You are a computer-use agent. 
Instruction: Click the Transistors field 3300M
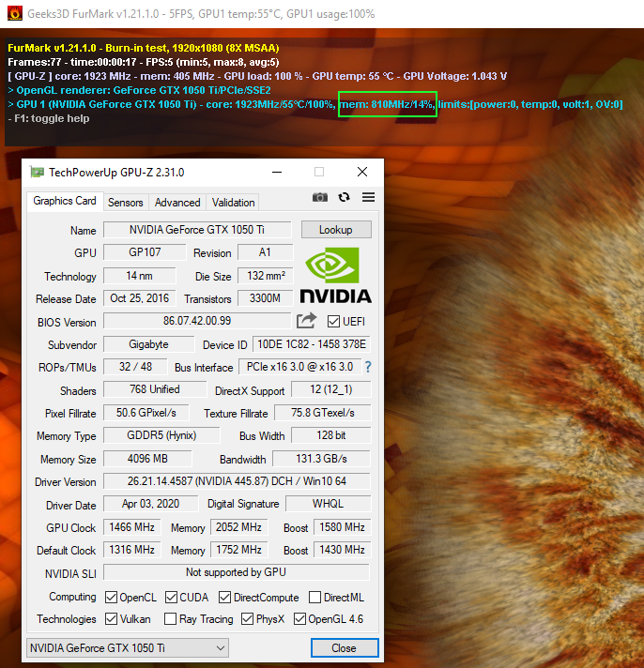pyautogui.click(x=265, y=298)
